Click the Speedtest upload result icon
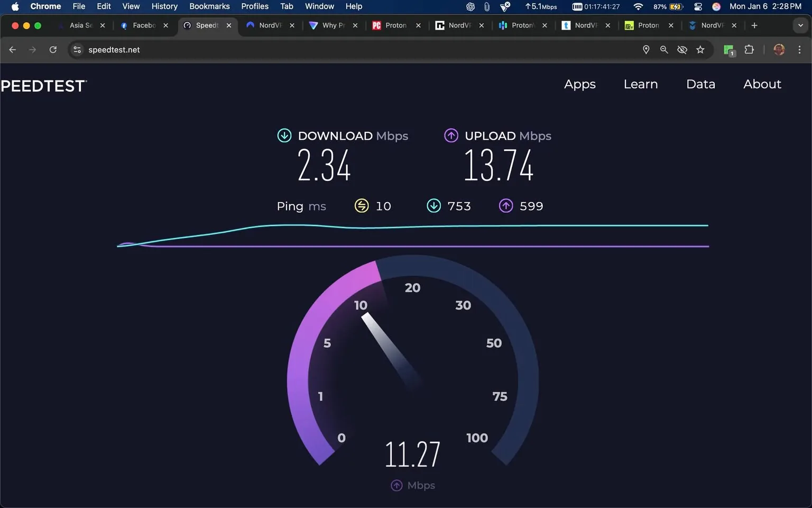This screenshot has height=508, width=812. (x=451, y=135)
